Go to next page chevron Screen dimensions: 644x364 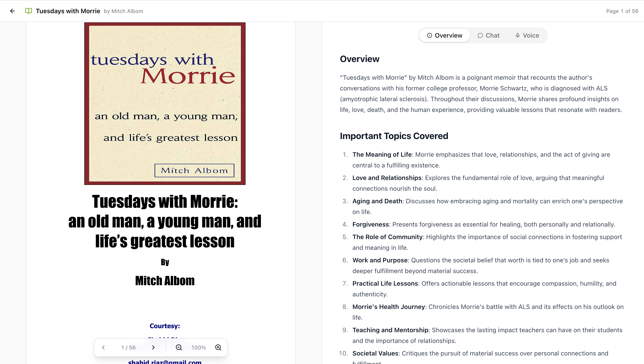tap(153, 347)
